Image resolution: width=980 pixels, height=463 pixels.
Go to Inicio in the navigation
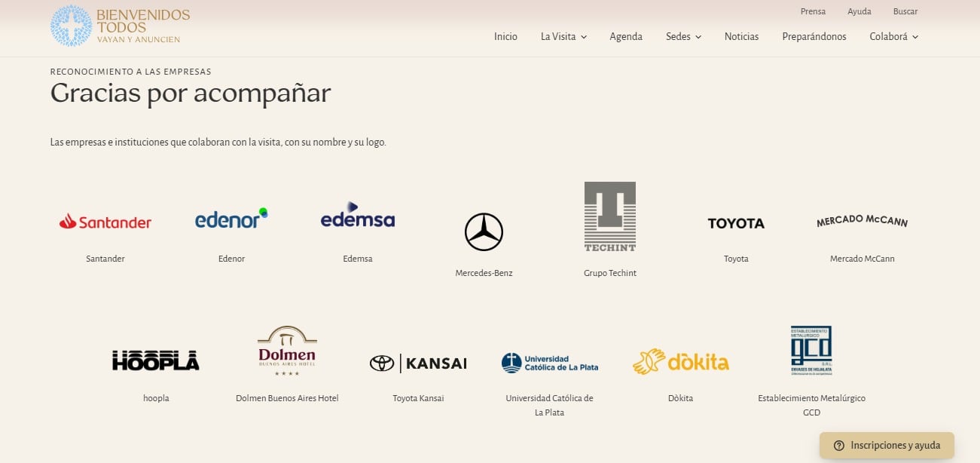pos(505,36)
